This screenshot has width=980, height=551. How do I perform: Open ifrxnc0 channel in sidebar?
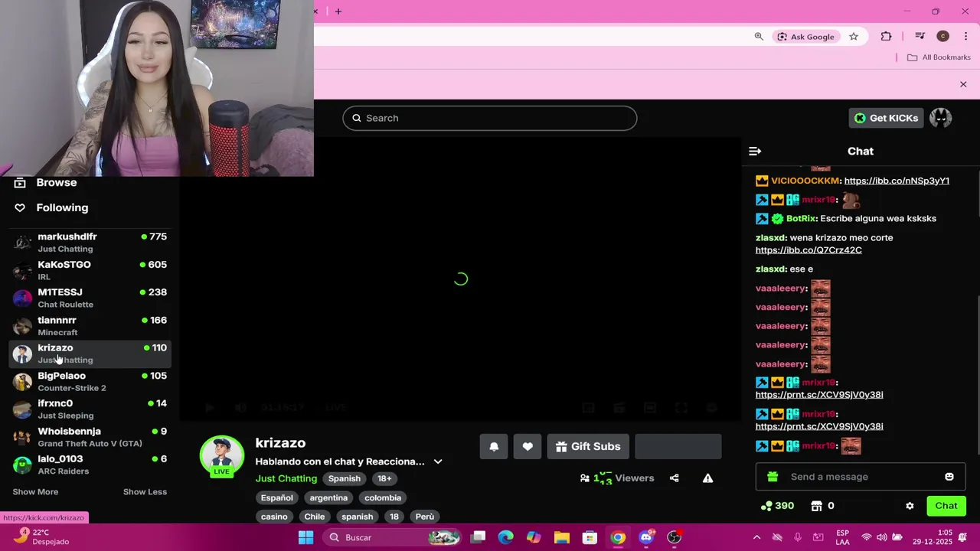click(x=90, y=409)
